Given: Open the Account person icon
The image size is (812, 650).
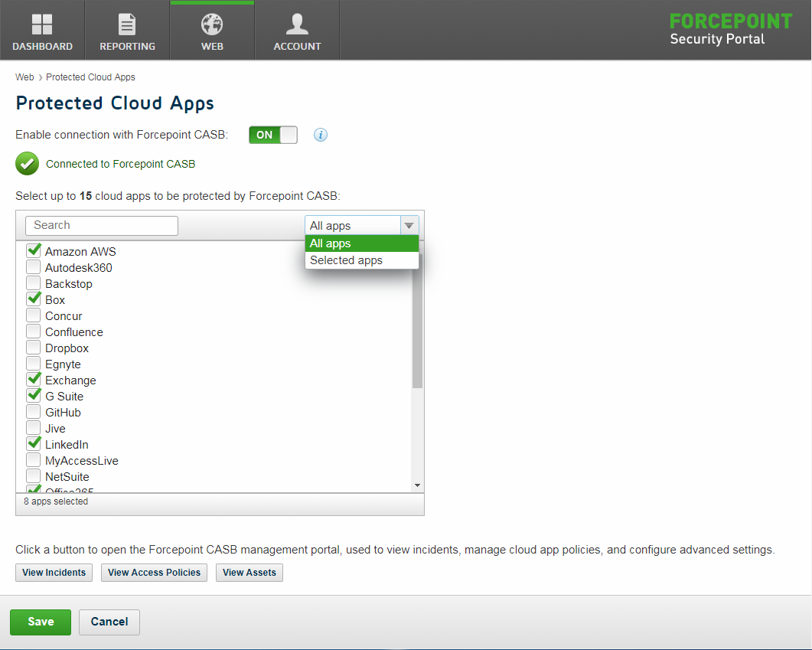Looking at the screenshot, I should (x=297, y=24).
